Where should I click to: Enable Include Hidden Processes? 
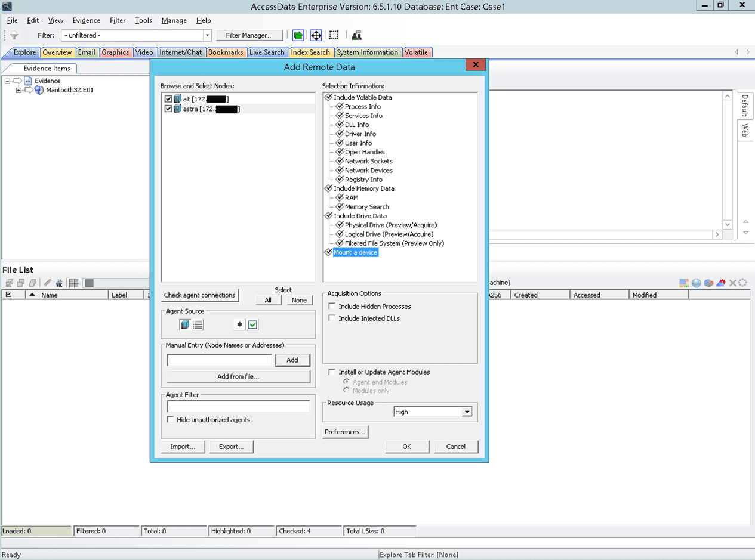tap(332, 307)
